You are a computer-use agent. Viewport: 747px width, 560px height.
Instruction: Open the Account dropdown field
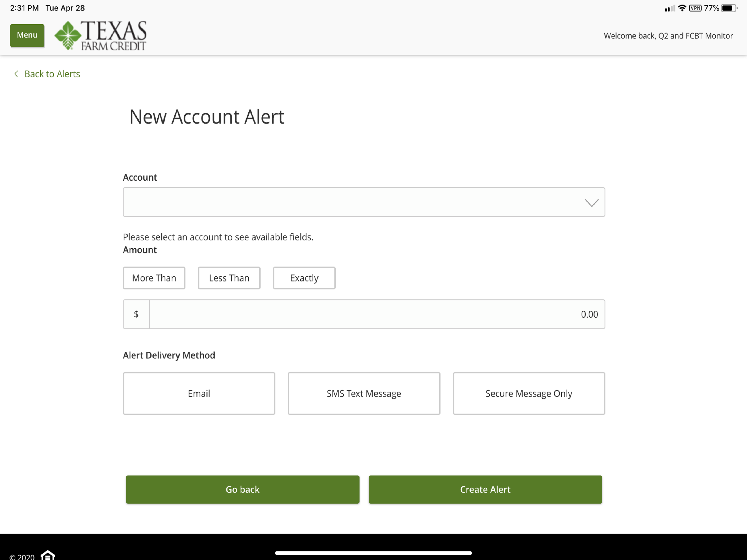click(364, 202)
